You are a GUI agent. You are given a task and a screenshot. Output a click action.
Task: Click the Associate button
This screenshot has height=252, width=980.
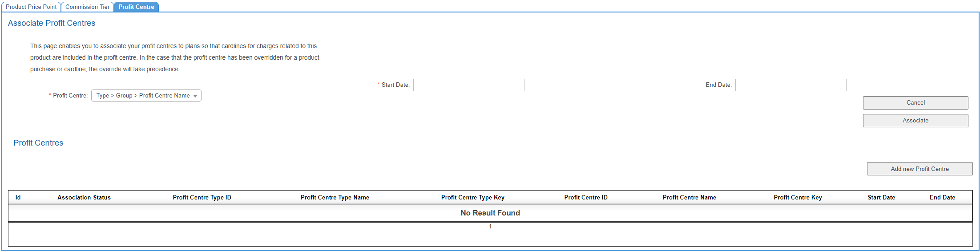(915, 121)
